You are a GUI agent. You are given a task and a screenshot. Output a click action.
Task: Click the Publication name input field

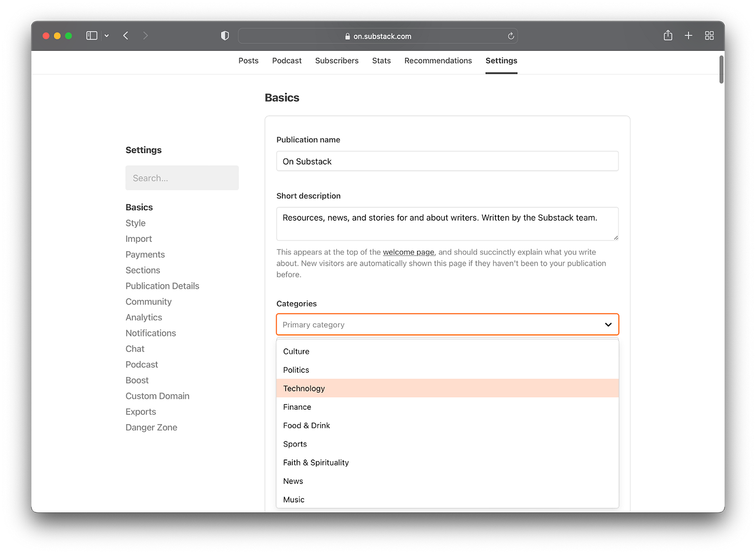click(x=448, y=161)
